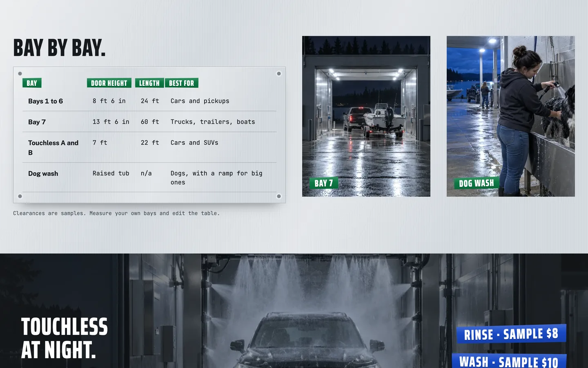Click the BAY BY BAY heading
Viewport: 588px width, 368px height.
60,48
